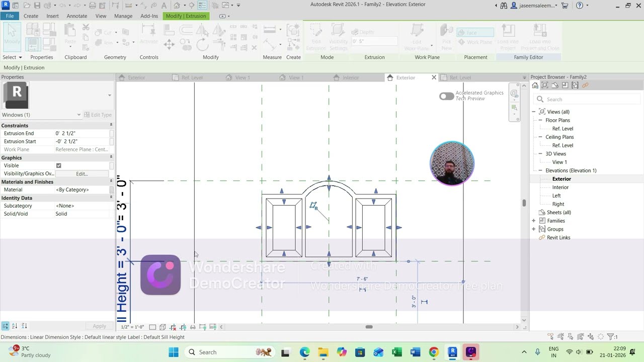The height and width of the screenshot is (362, 644).
Task: Click the Material By Category value field
Action: [82, 190]
